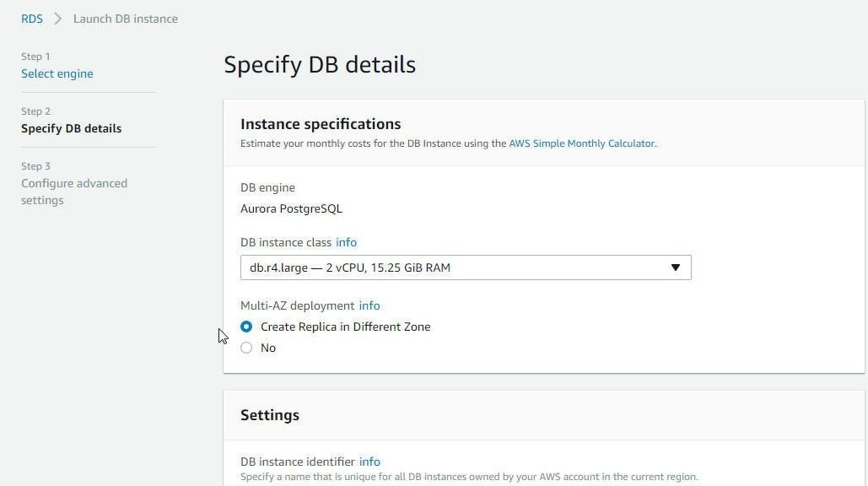Click the Aurora PostgreSQL engine text
This screenshot has height=486, width=868.
coord(291,208)
